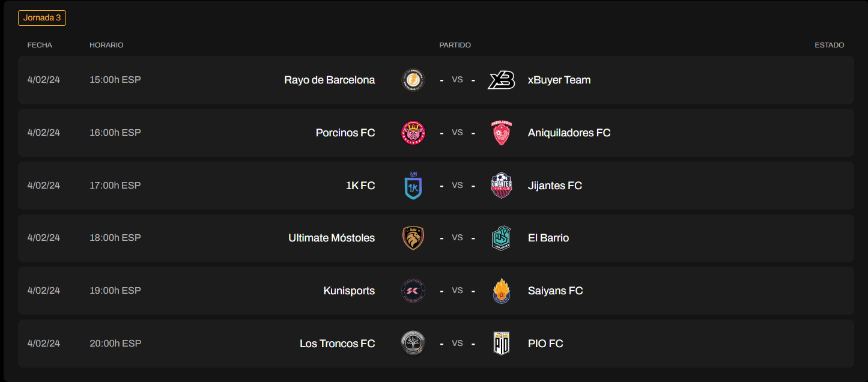The image size is (868, 382).
Task: Select the Jijantes FC club logo
Action: (502, 185)
